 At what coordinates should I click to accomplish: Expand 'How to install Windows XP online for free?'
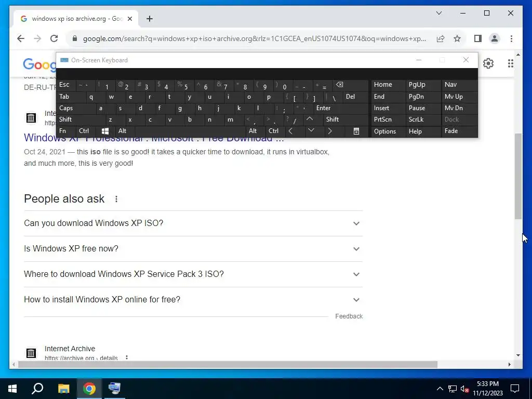193,300
